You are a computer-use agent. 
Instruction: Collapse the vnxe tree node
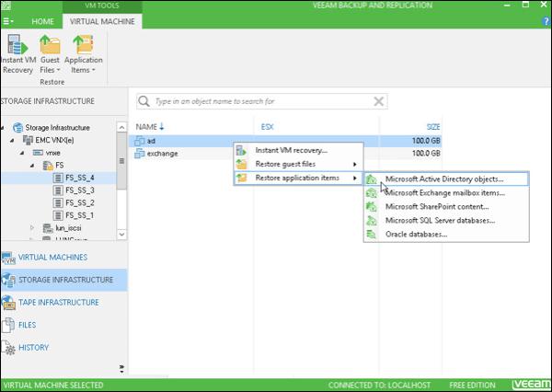pos(22,153)
